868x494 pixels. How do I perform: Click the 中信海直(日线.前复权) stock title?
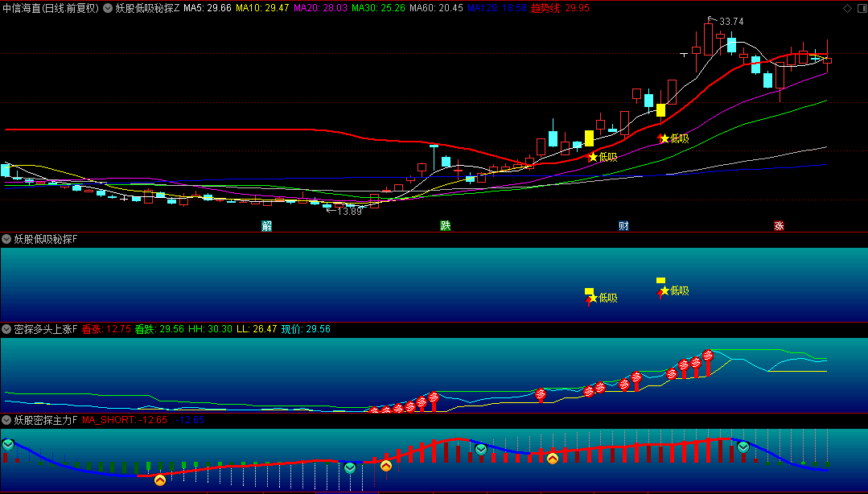[50, 8]
